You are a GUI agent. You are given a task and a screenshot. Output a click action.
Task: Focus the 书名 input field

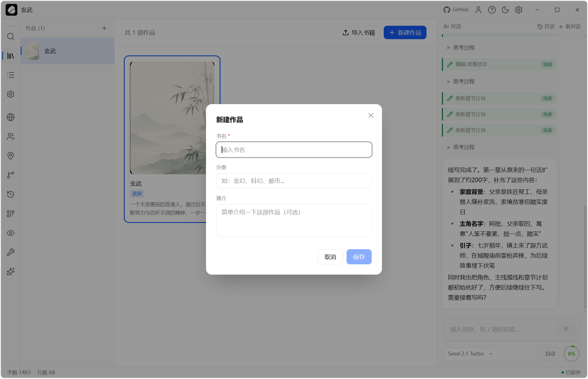tap(294, 150)
